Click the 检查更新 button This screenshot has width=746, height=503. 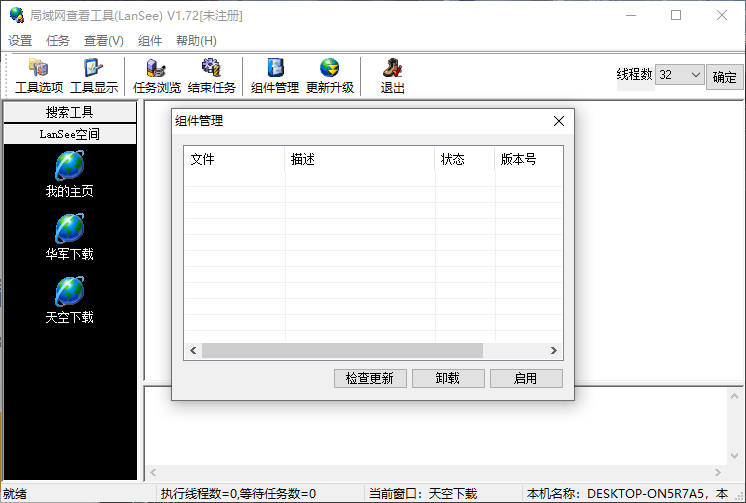[370, 378]
